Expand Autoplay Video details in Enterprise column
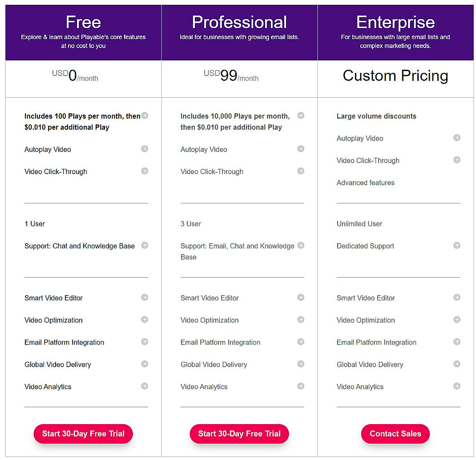Image resolution: width=476 pixels, height=460 pixels. point(457,138)
